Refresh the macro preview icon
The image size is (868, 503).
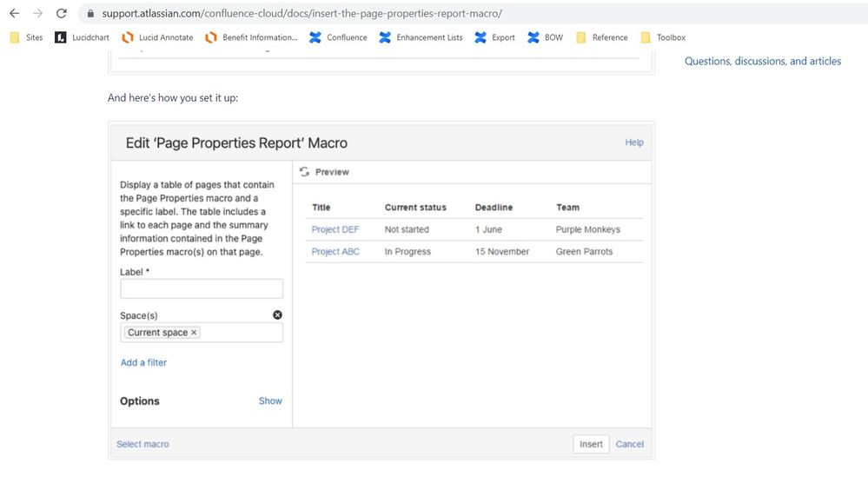(304, 171)
